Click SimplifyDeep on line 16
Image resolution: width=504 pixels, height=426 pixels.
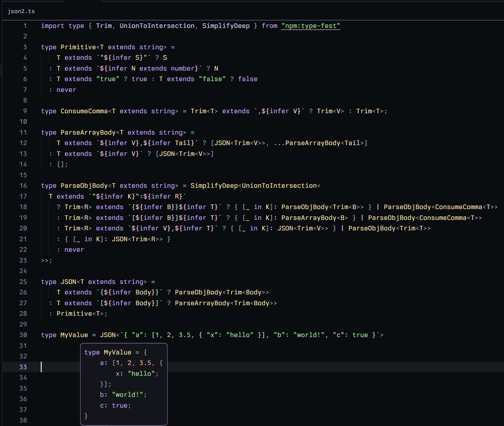pos(214,186)
